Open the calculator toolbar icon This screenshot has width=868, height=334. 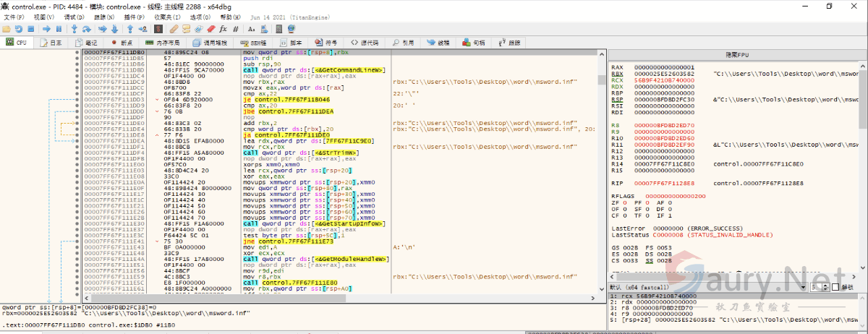point(281,29)
